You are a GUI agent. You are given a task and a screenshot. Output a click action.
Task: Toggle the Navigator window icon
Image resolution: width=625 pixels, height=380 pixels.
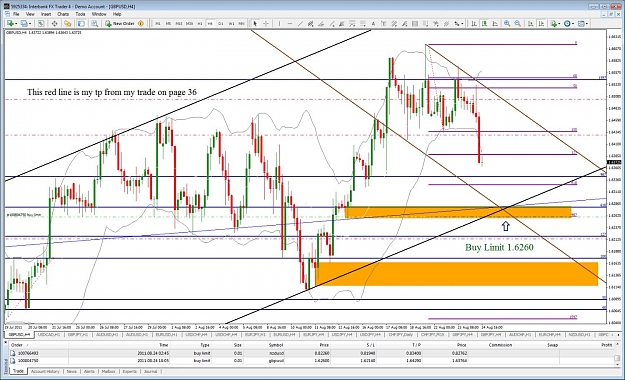coord(67,24)
